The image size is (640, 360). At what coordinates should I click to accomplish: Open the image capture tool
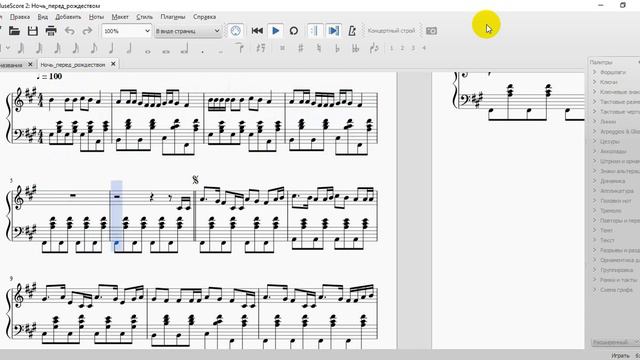coord(431,31)
